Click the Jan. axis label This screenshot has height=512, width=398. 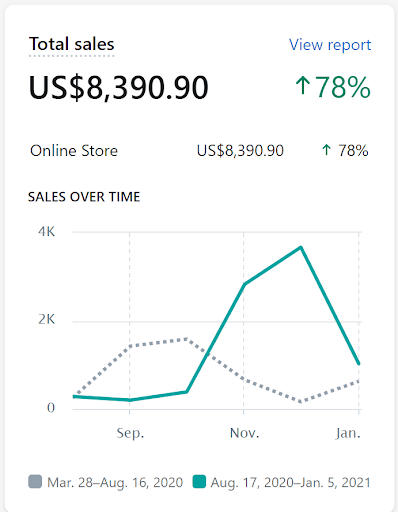pyautogui.click(x=348, y=433)
